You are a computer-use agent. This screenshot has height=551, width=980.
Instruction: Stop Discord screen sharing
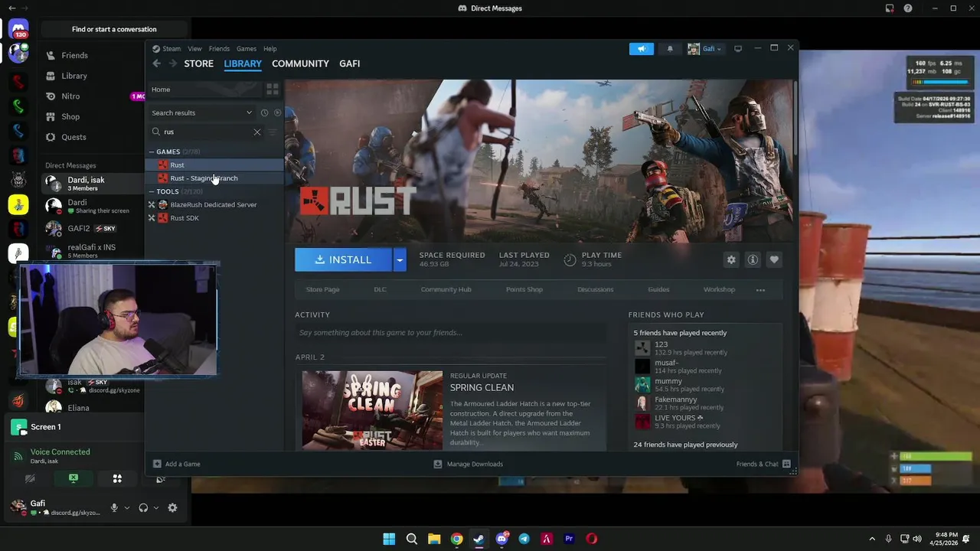(73, 478)
